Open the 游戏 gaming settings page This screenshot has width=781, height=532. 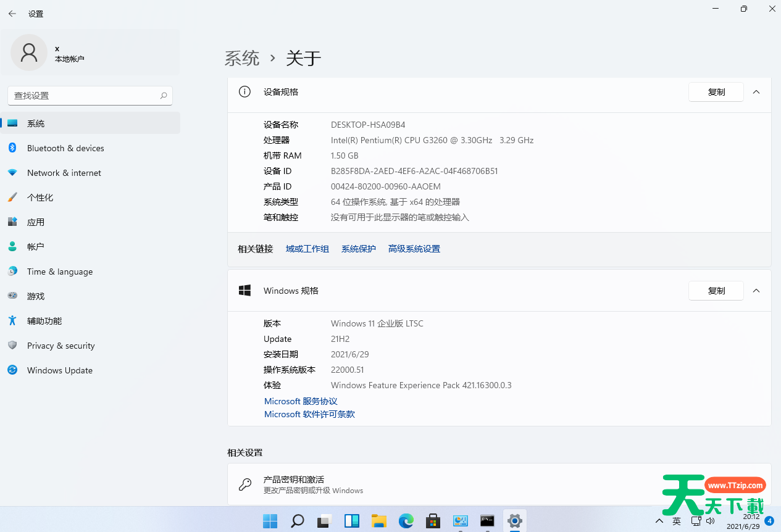point(36,296)
